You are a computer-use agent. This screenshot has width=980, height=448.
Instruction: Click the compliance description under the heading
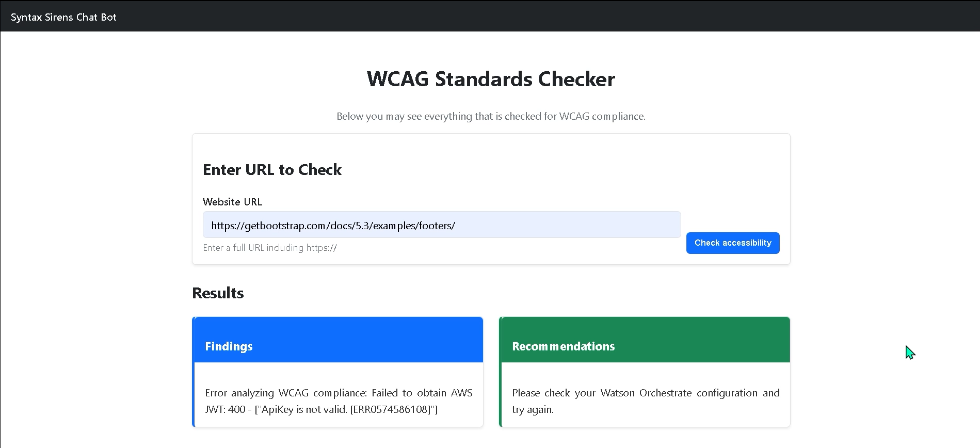point(490,116)
